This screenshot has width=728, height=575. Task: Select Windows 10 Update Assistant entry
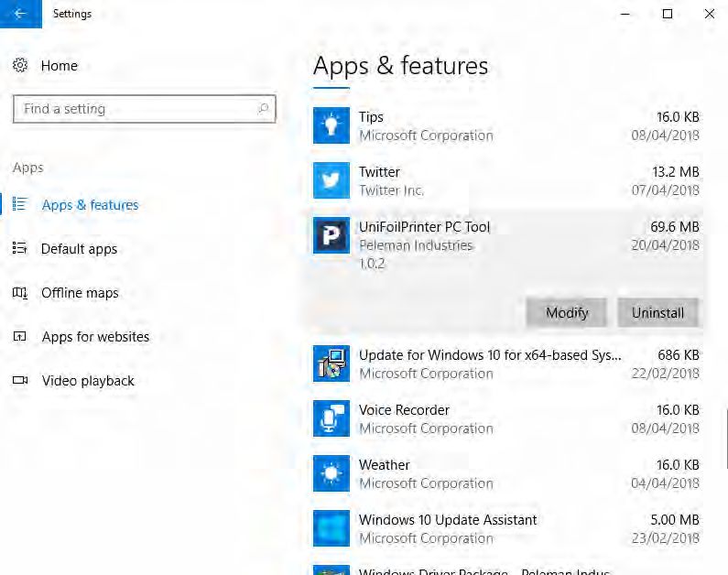[x=448, y=520]
